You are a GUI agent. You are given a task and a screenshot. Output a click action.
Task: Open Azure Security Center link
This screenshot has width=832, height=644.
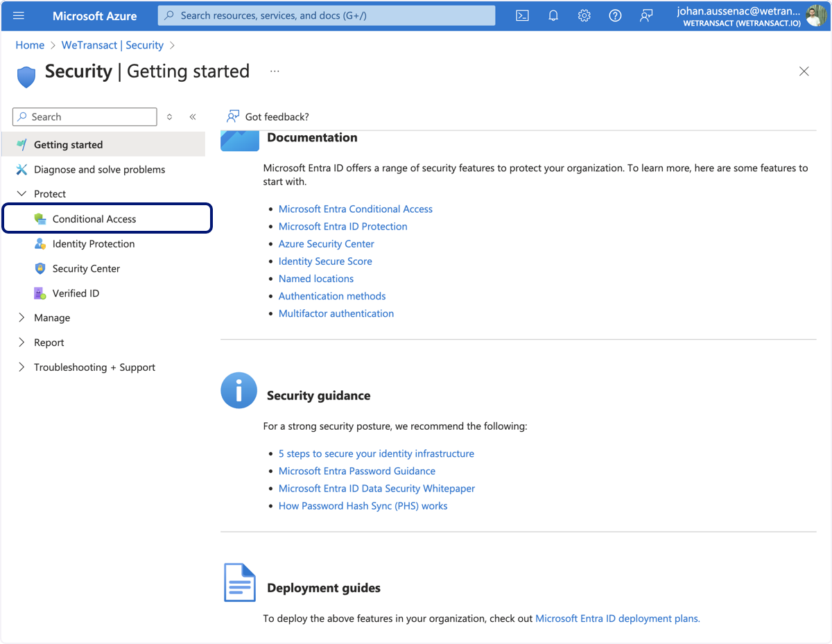(327, 244)
